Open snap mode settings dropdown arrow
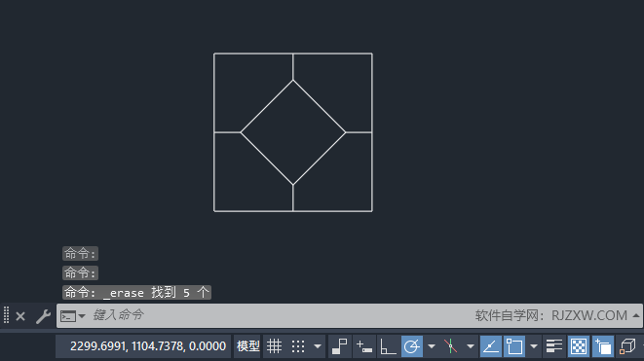 coord(318,346)
